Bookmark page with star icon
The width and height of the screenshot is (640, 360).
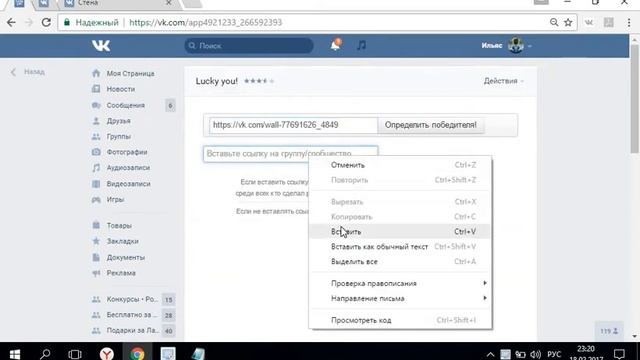point(568,22)
